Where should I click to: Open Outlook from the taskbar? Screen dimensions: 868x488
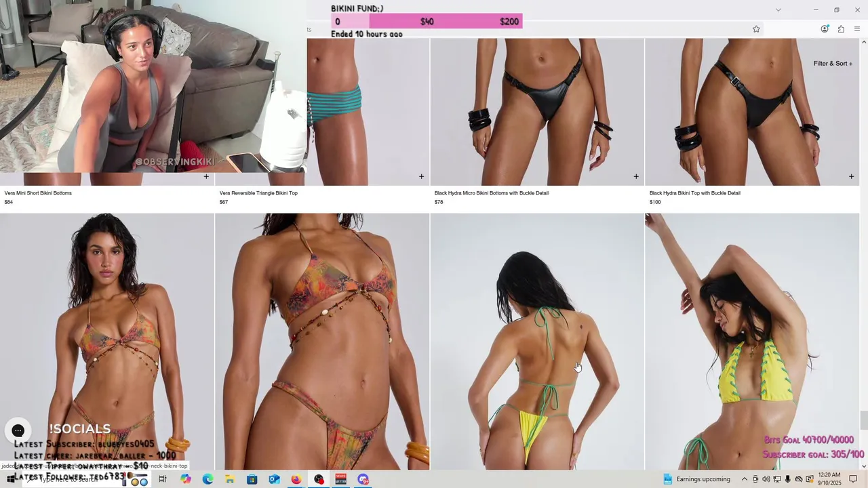point(274,479)
